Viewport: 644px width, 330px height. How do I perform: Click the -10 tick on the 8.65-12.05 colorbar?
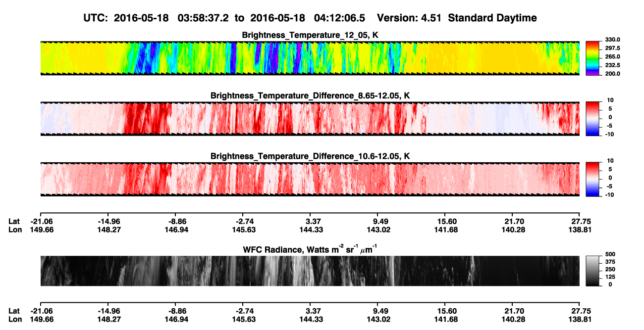[x=610, y=134]
